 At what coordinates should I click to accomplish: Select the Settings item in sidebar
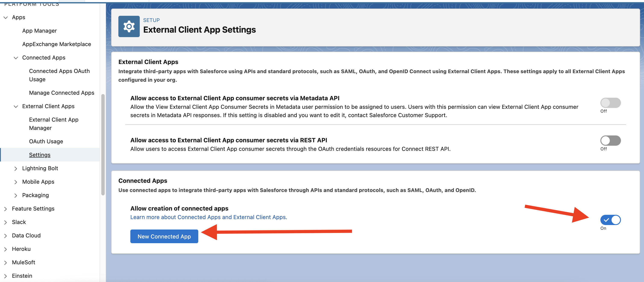click(40, 155)
